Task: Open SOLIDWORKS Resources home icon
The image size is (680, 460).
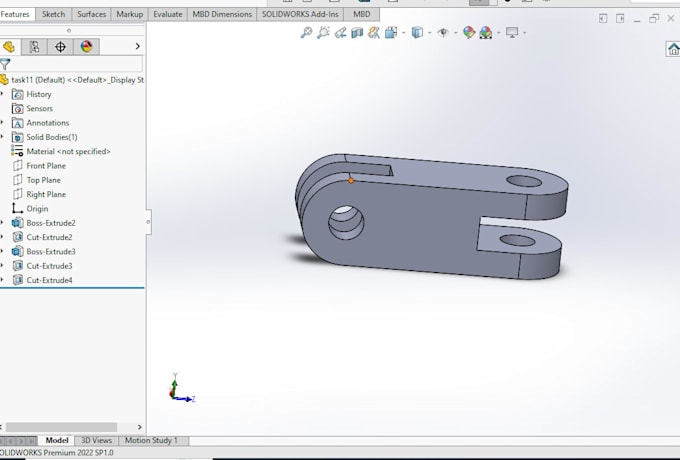Action: (673, 49)
